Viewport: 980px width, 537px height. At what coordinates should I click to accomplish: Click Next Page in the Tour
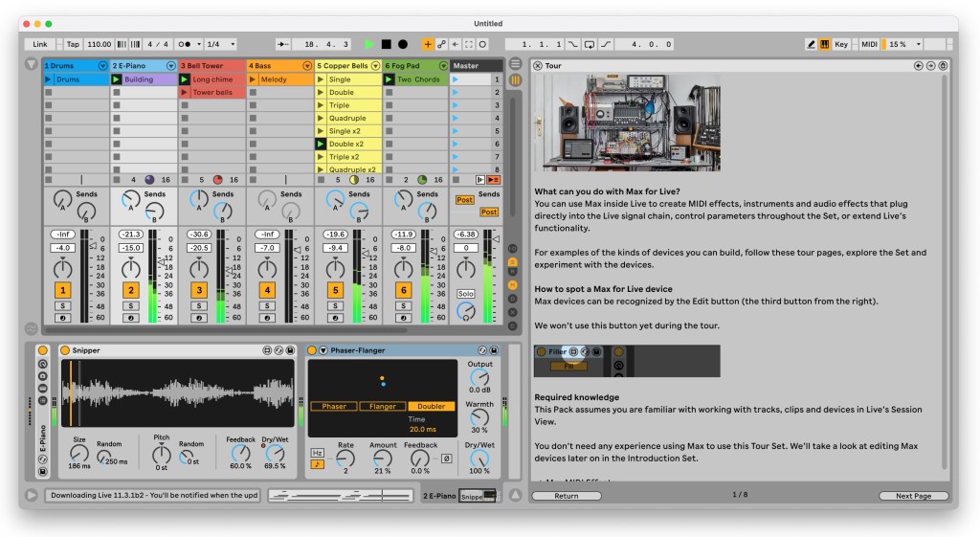click(912, 496)
